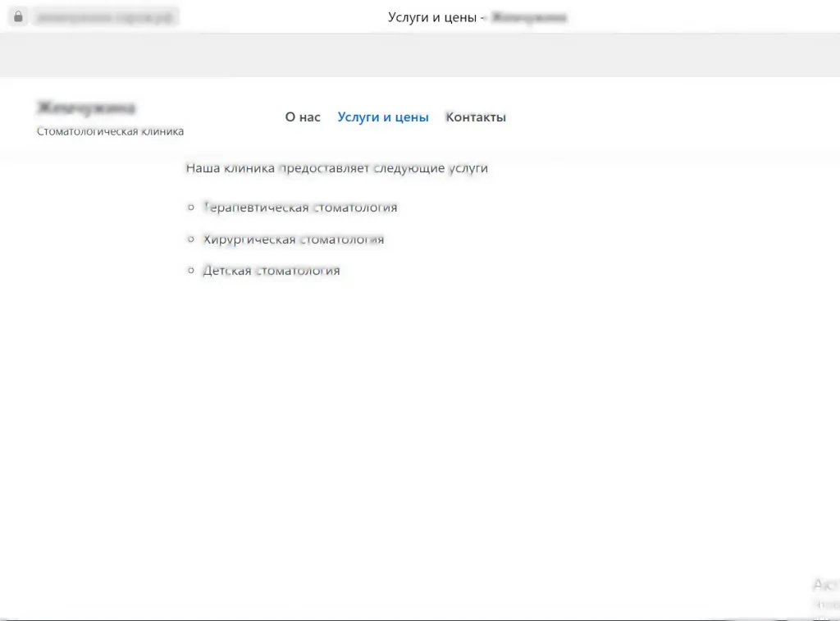
Task: Click the 'предоставляет следующие услуги' heading text
Action: point(383,168)
